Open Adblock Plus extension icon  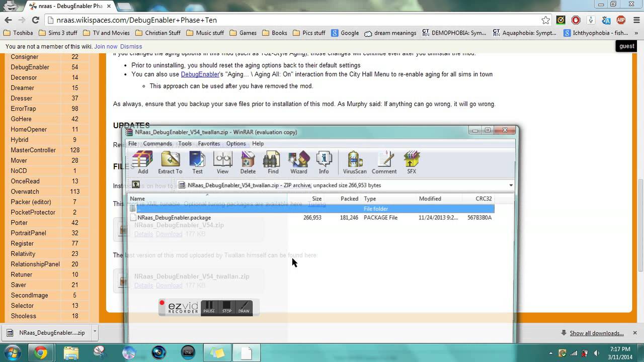tap(621, 20)
